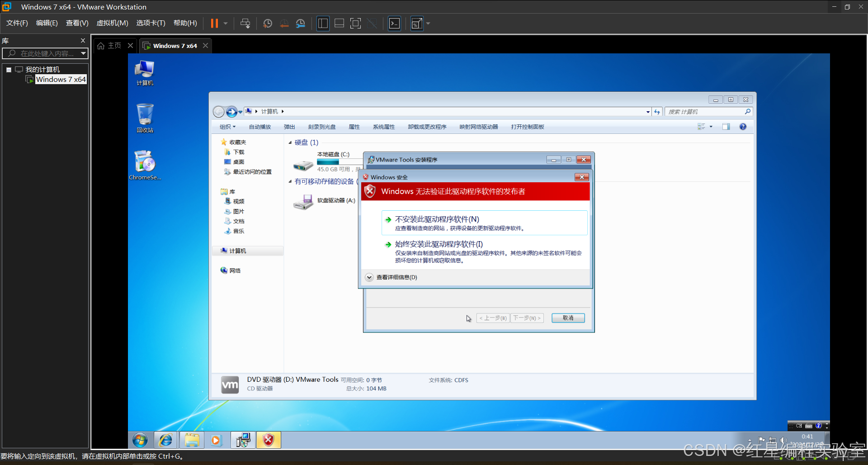Go back in Explorer window
The image size is (868, 465).
pyautogui.click(x=219, y=112)
